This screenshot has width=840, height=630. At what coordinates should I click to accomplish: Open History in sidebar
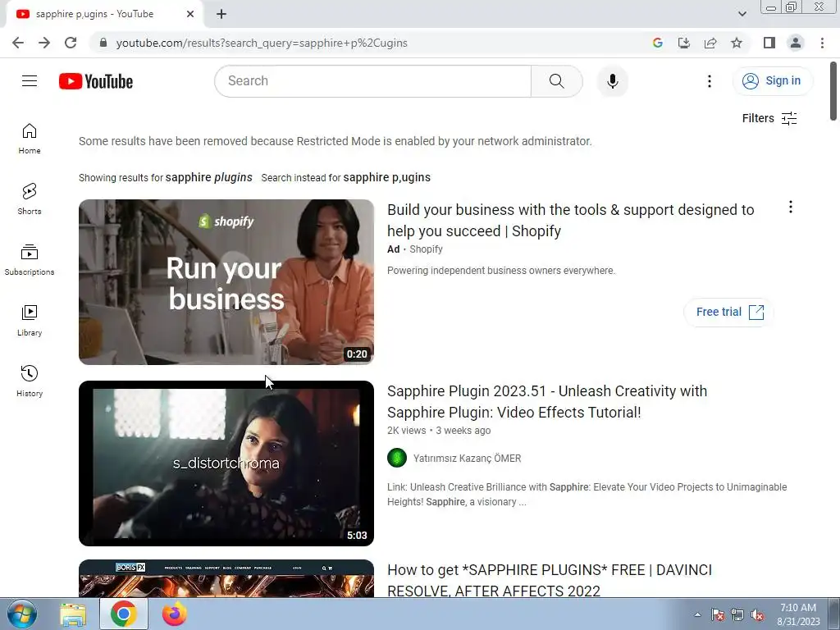point(30,381)
